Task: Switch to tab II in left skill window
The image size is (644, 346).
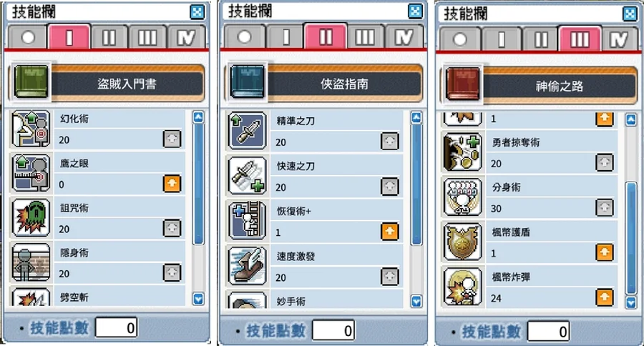Action: pyautogui.click(x=109, y=38)
